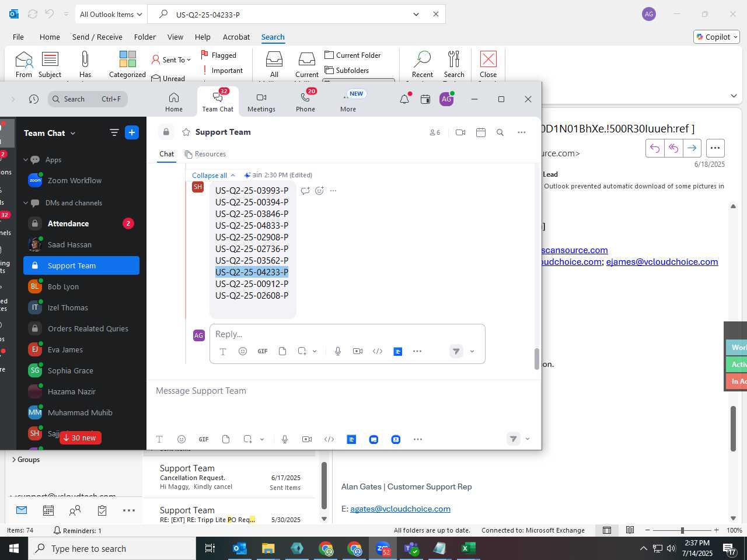Open Outlook File menu
747x560 pixels.
18,37
